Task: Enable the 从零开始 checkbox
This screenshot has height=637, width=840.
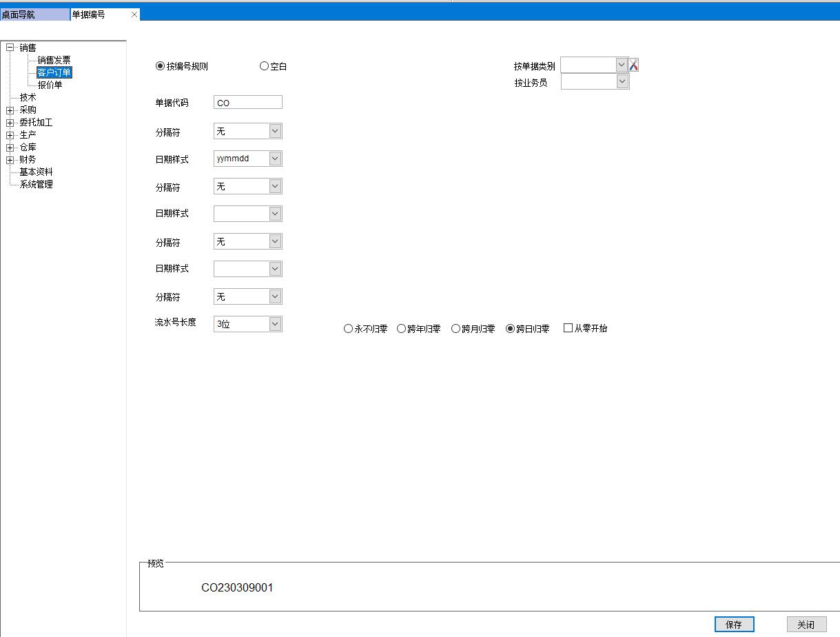Action: click(x=568, y=328)
